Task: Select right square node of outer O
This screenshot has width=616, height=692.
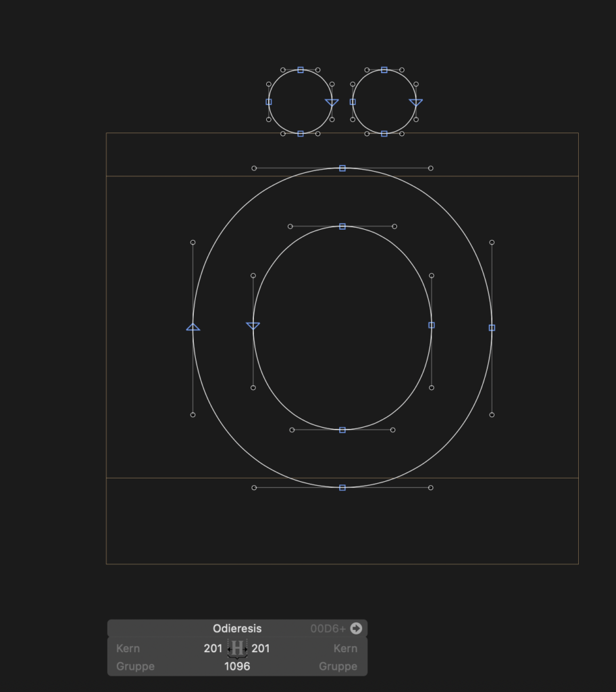Action: [x=492, y=328]
